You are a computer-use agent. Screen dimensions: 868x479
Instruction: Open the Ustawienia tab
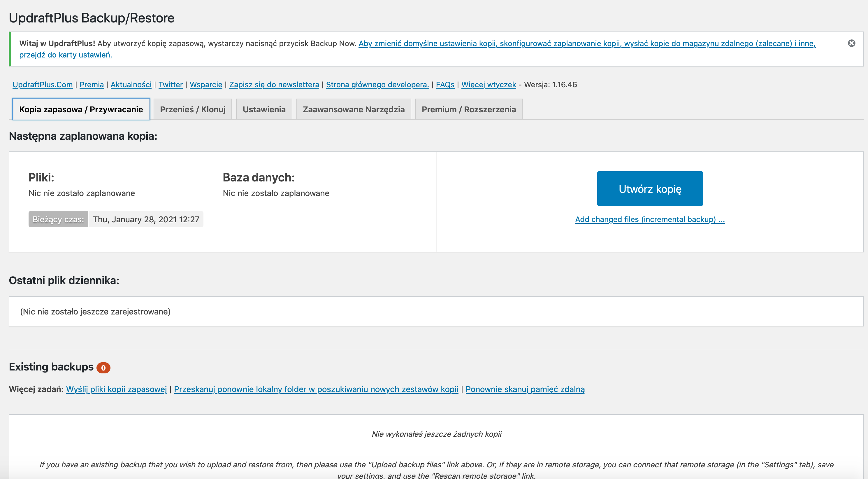[264, 109]
